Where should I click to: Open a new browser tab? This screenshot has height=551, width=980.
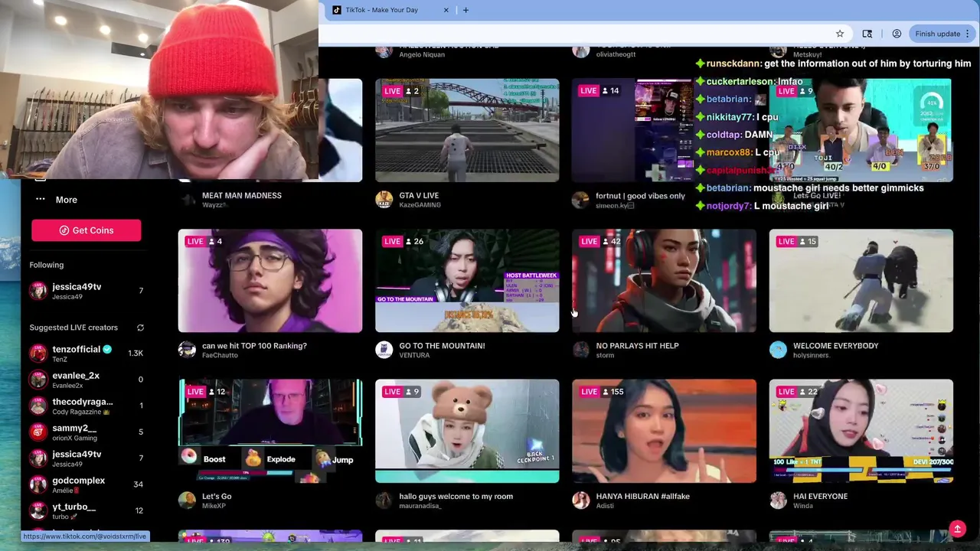[x=465, y=10]
